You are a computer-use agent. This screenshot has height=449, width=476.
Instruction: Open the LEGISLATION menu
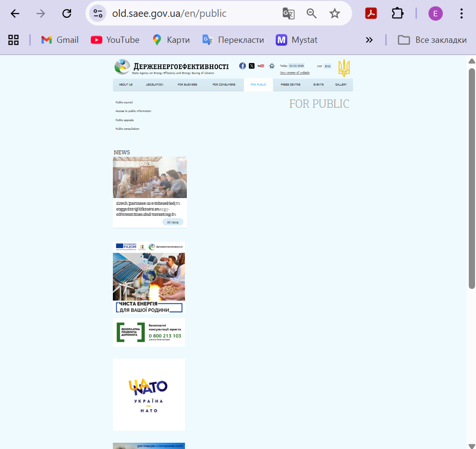pyautogui.click(x=155, y=85)
